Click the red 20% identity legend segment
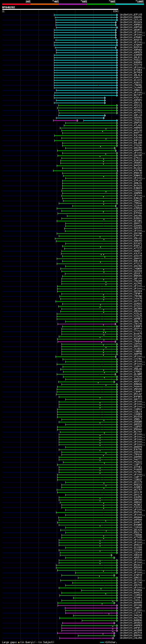146x644 pixels. point(16,4)
